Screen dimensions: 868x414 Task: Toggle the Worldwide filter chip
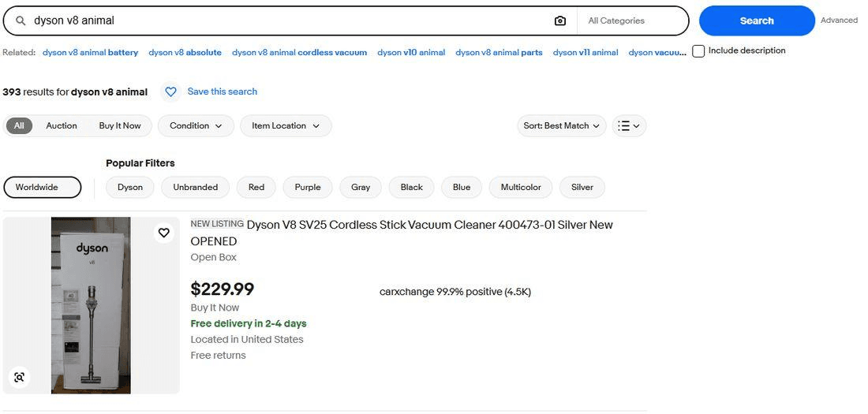[x=42, y=188]
